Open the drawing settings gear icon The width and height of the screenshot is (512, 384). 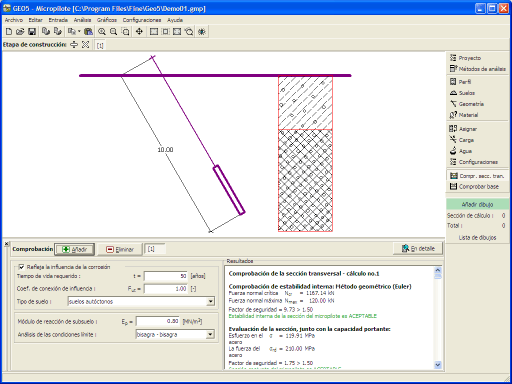pos(202,32)
